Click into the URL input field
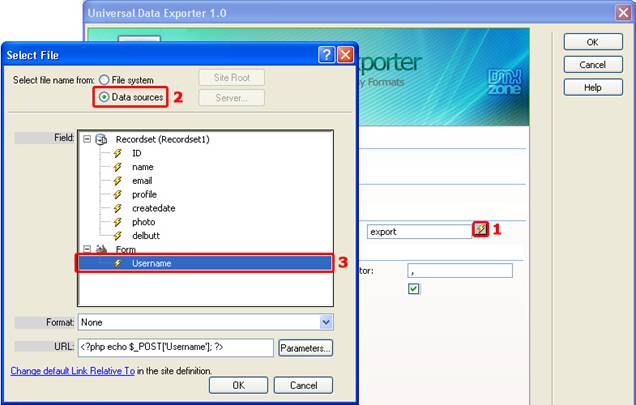This screenshot has width=636, height=405. tap(176, 348)
